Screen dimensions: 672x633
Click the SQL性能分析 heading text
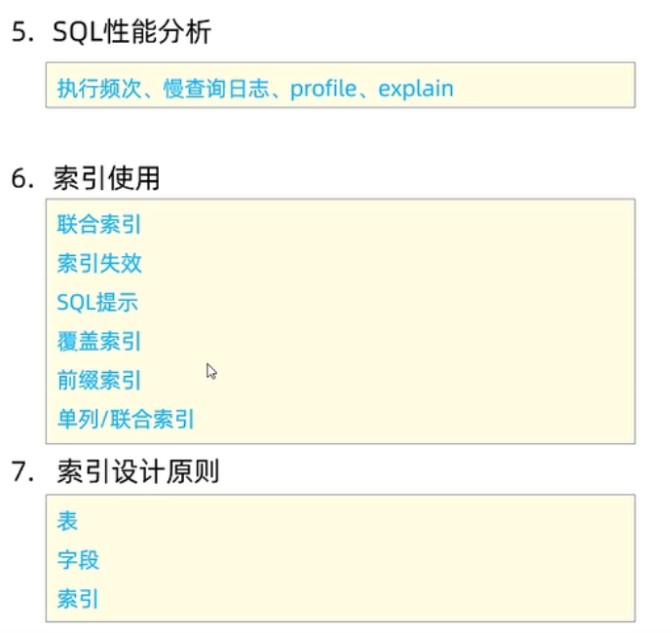tap(131, 32)
